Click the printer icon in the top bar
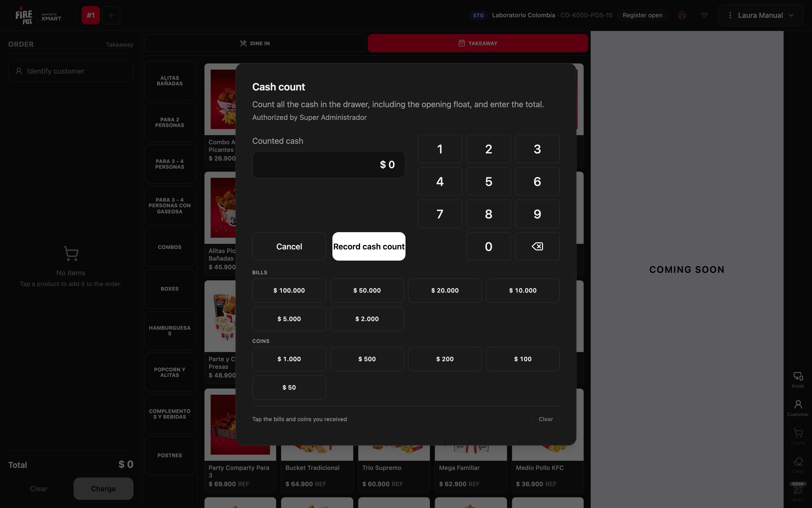 point(682,15)
